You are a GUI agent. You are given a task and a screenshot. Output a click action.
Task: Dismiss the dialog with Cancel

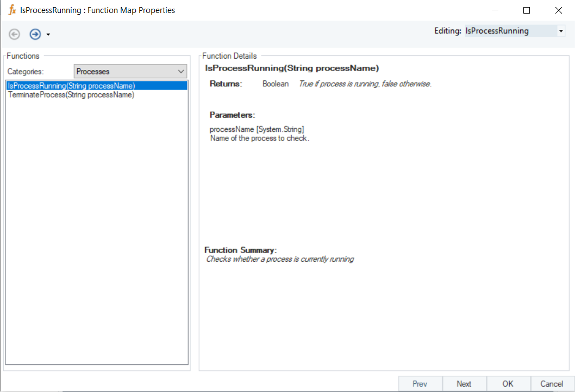[x=552, y=383]
